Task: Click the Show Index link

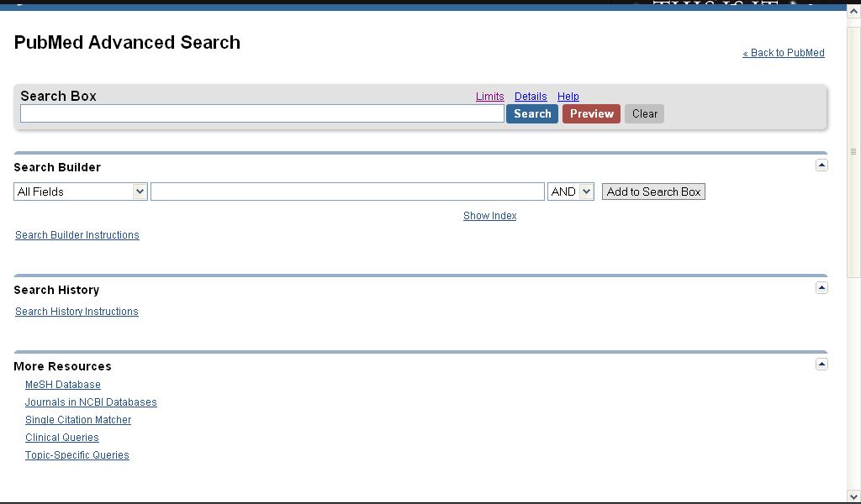Action: [490, 216]
